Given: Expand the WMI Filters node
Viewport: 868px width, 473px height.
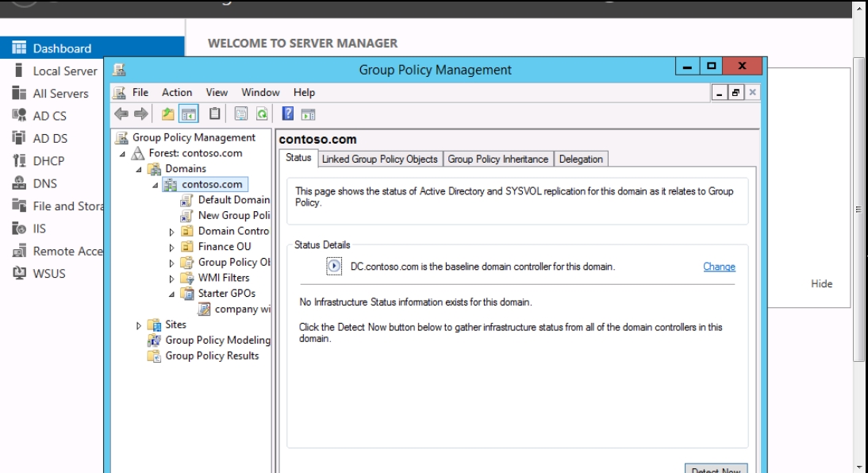Looking at the screenshot, I should (171, 279).
